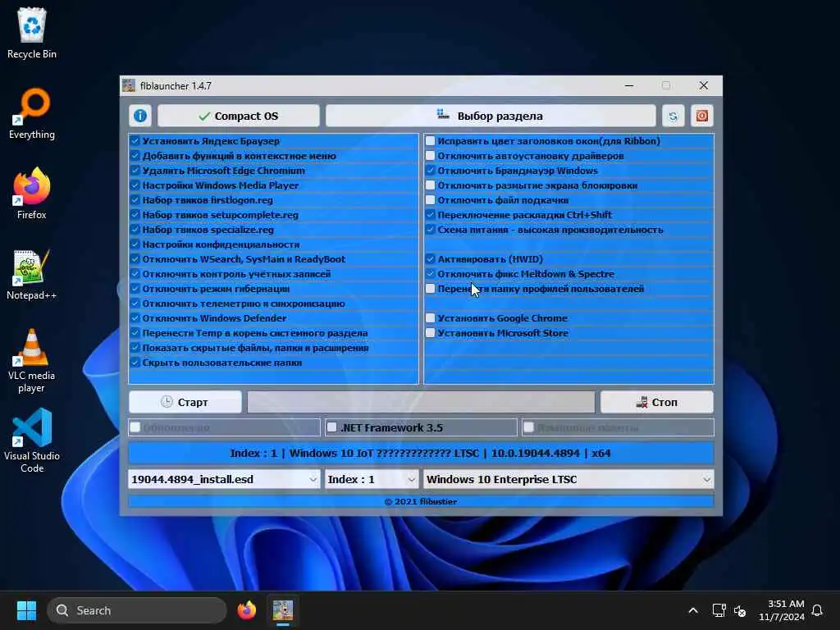
Task: Click the red power icon button
Action: point(702,116)
